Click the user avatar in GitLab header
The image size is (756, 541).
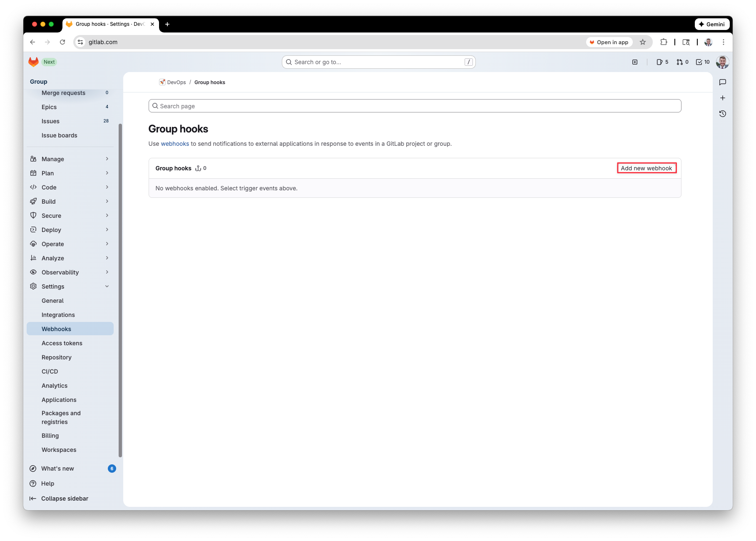(722, 62)
